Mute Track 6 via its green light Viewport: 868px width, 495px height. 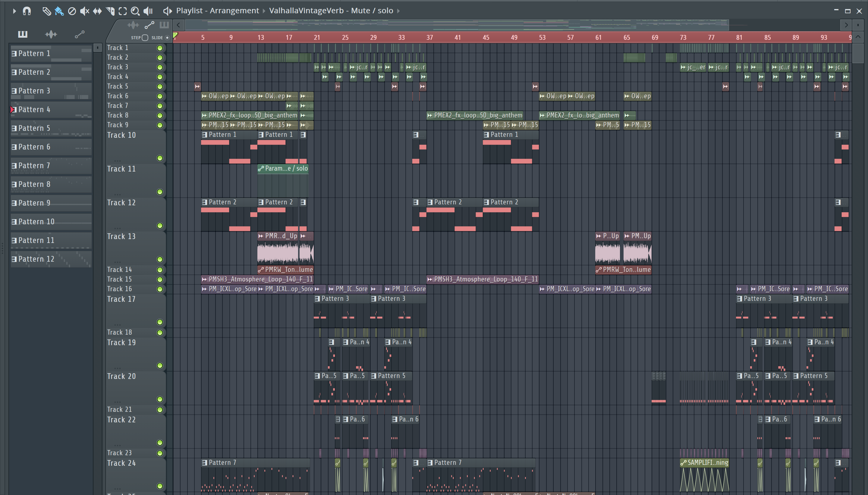(x=160, y=96)
